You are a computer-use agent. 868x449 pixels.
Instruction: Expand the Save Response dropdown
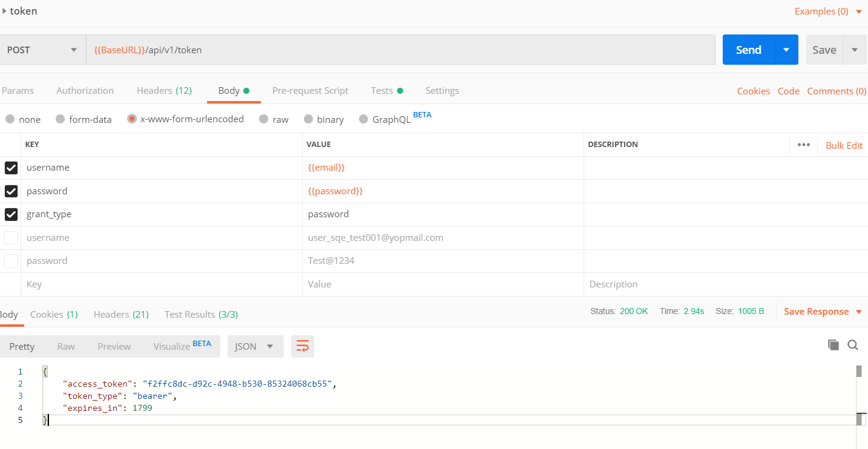point(858,312)
